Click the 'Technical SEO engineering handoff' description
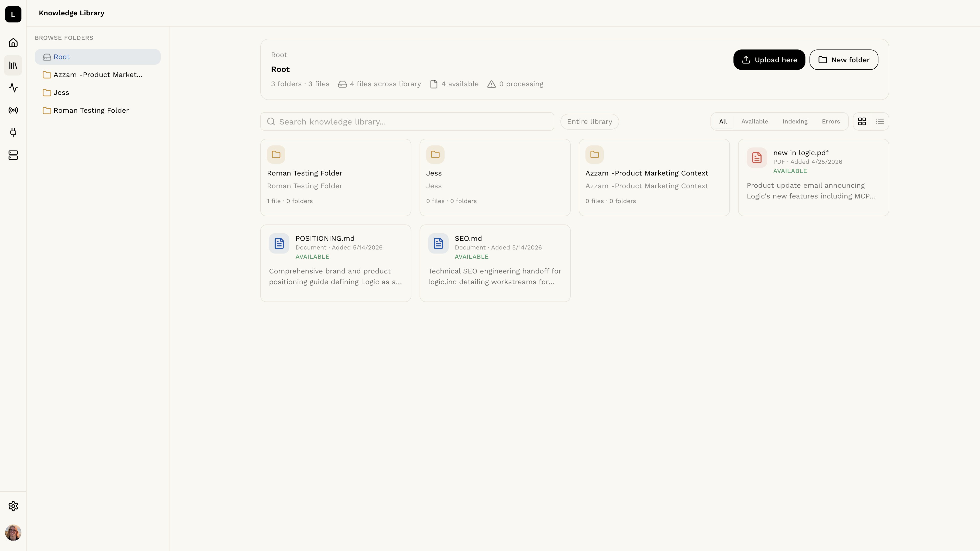The height and width of the screenshot is (551, 980). point(495,277)
